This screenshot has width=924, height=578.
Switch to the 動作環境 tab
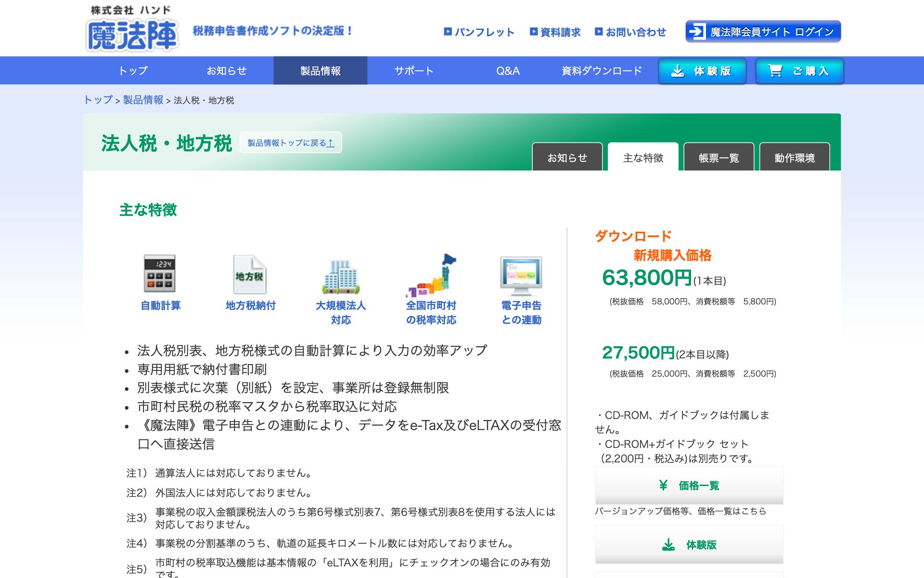795,157
